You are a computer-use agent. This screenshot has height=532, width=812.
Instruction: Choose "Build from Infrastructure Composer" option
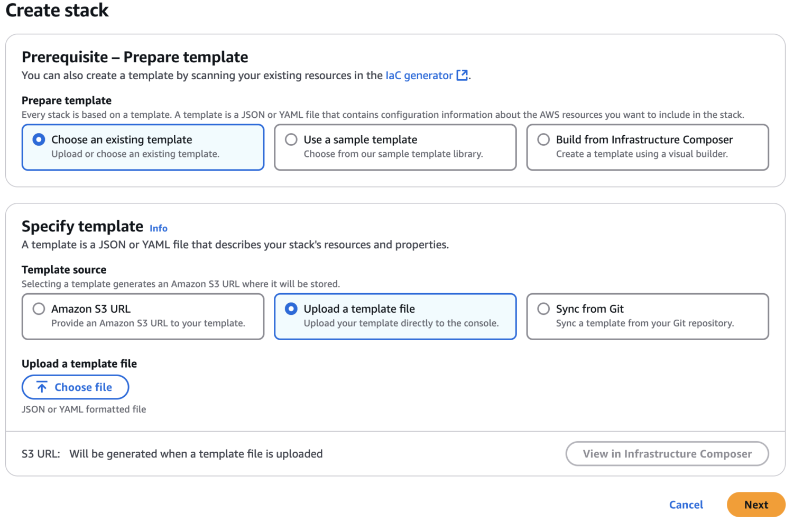click(543, 139)
